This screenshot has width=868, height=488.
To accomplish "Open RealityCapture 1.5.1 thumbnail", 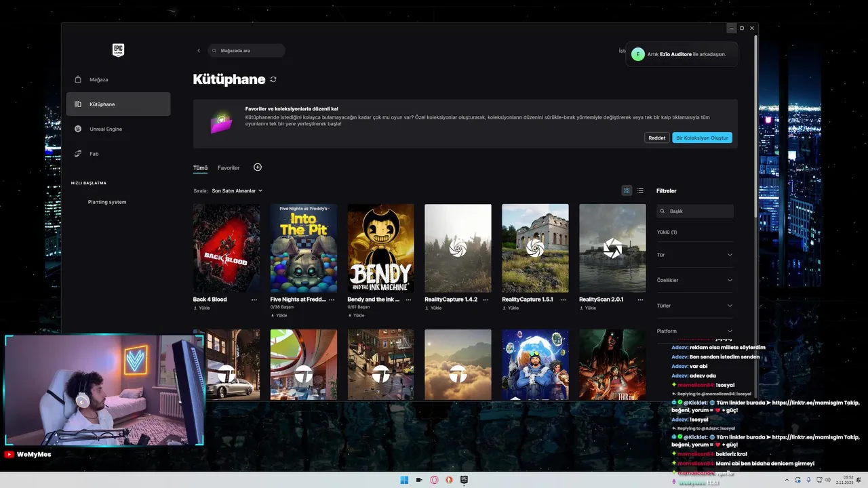I will point(535,248).
